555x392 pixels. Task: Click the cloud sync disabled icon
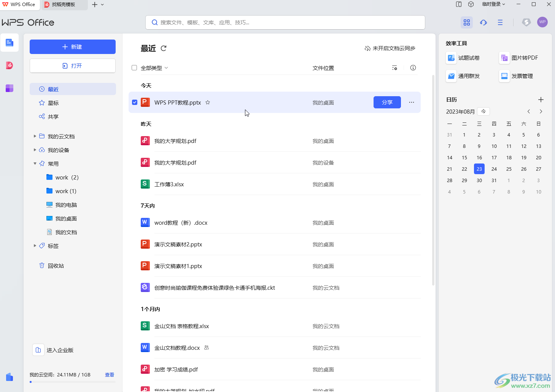367,48
